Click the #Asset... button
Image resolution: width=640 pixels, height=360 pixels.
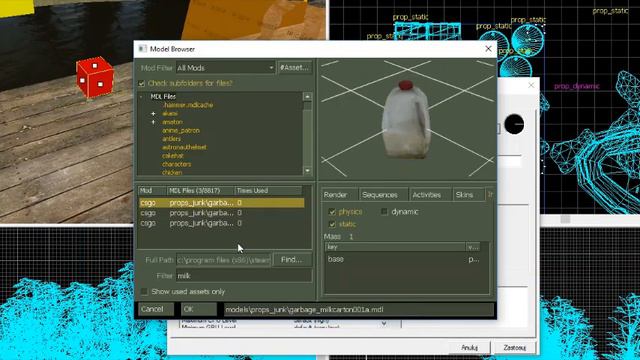[x=294, y=68]
